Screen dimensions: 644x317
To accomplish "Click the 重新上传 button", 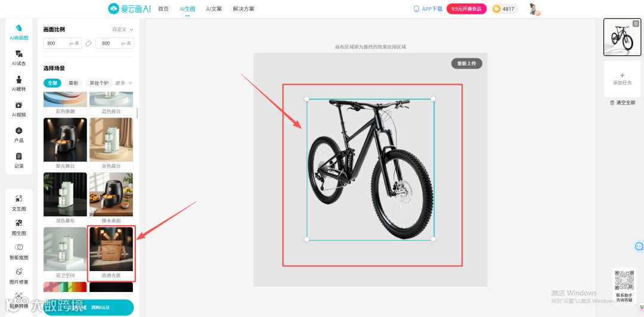I will click(x=466, y=64).
